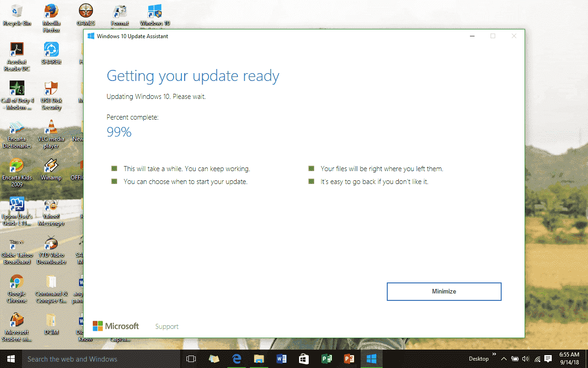Launch Microsoft Edge from the taskbar

pyautogui.click(x=237, y=359)
